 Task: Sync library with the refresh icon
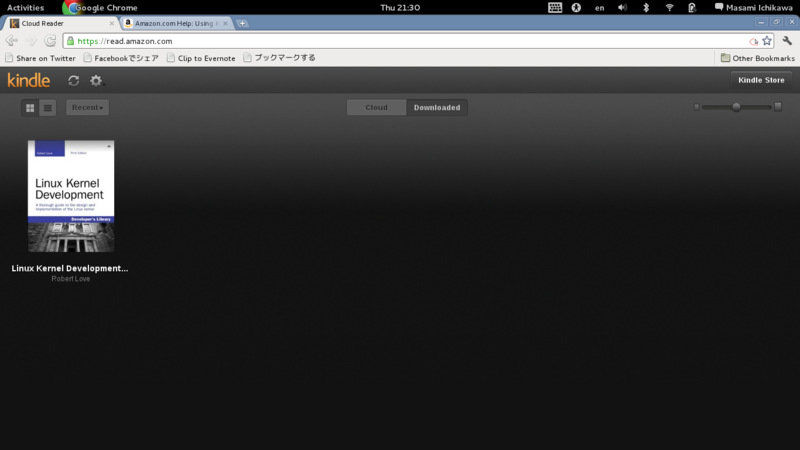[73, 81]
